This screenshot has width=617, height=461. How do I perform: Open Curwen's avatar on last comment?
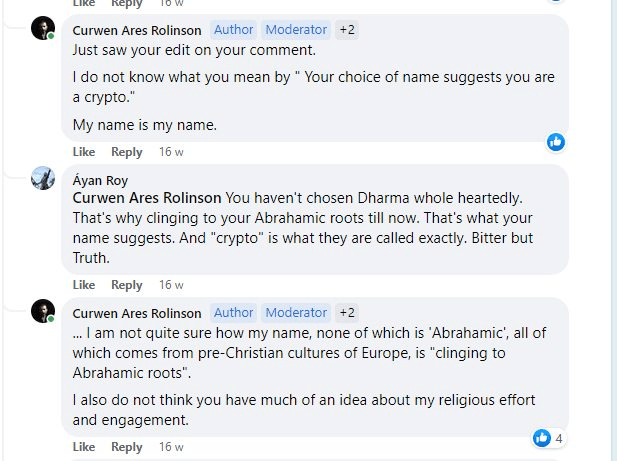[43, 311]
